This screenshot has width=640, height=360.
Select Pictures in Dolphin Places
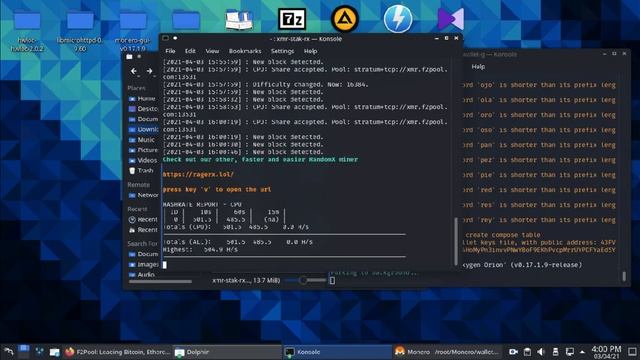pyautogui.click(x=143, y=150)
